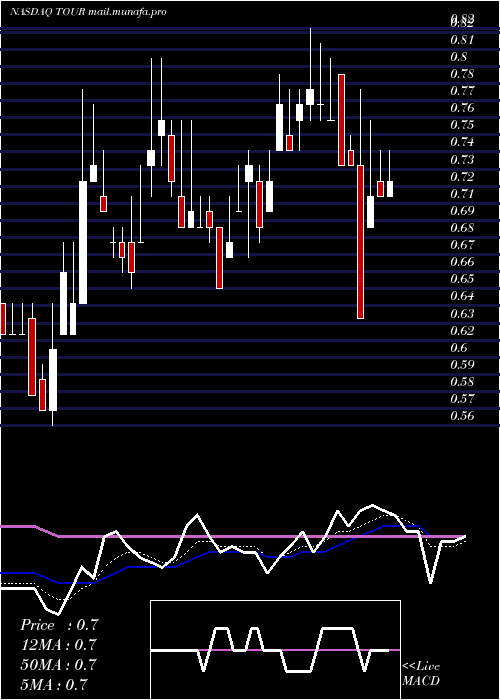The height and width of the screenshot is (700, 500).
Task: Click the 0.56 price axis label
Action: (461, 416)
